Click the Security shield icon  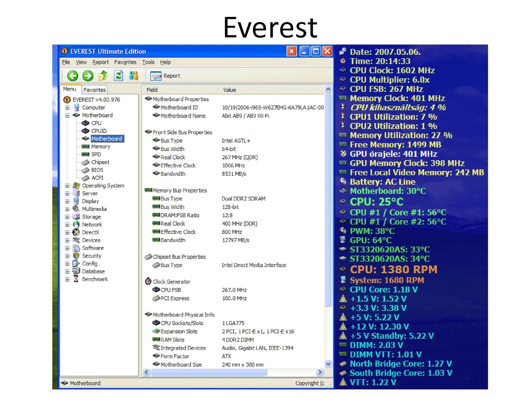point(76,256)
